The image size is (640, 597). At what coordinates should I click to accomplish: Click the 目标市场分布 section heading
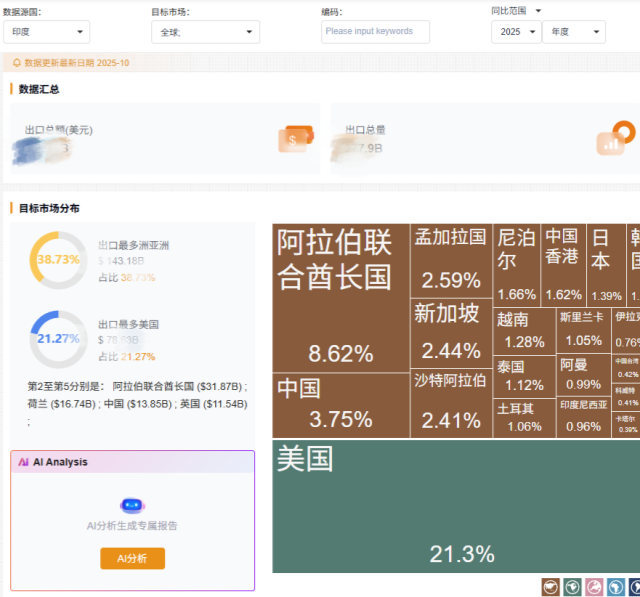(49, 208)
